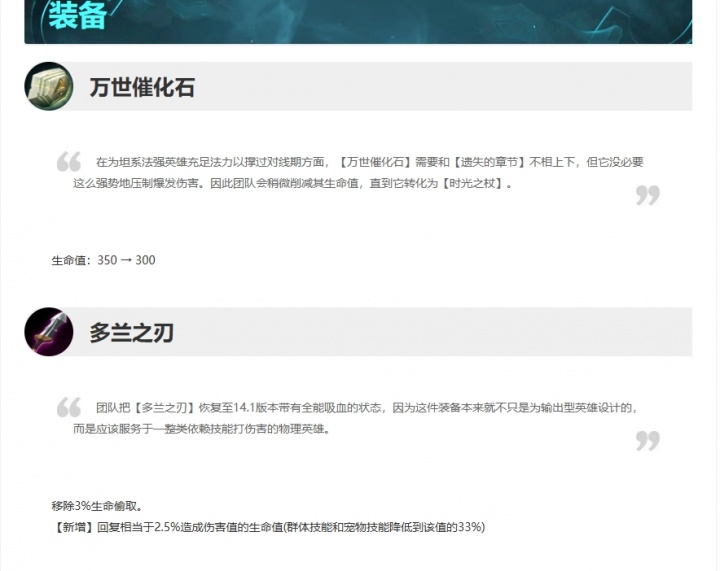720x571 pixels.
Task: Click the 万世催化石 heading text
Action: click(141, 87)
